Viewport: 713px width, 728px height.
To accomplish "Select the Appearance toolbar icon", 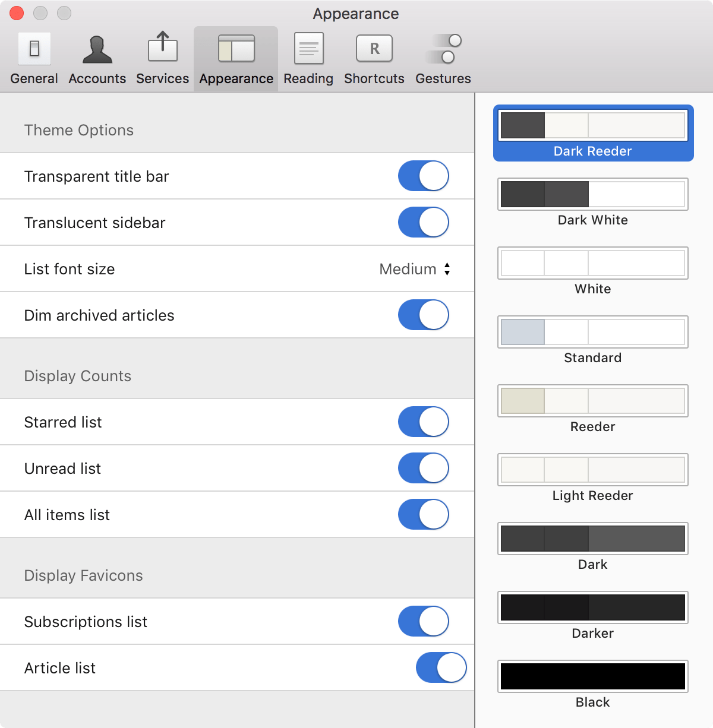I will [x=236, y=58].
